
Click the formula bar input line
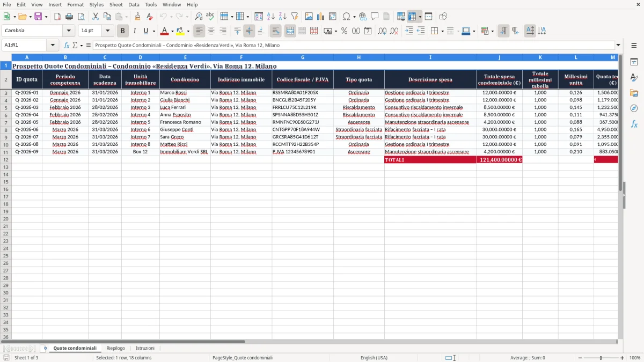[x=354, y=45]
